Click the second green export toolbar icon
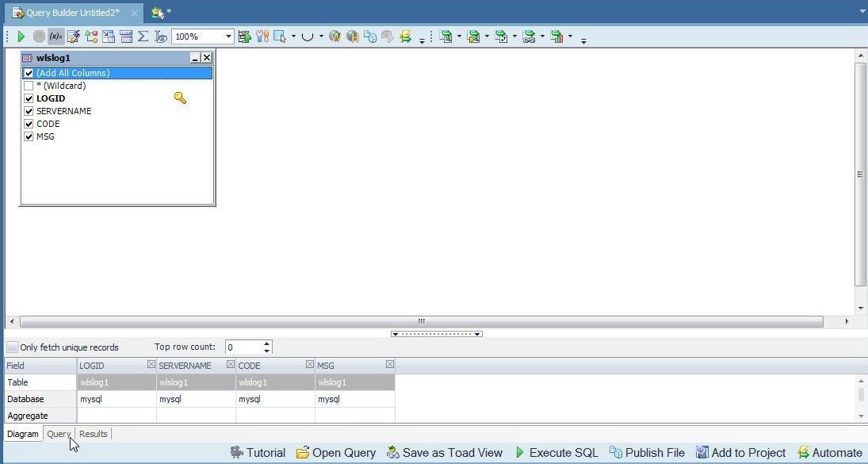Image resolution: width=868 pixels, height=464 pixels. pos(473,36)
